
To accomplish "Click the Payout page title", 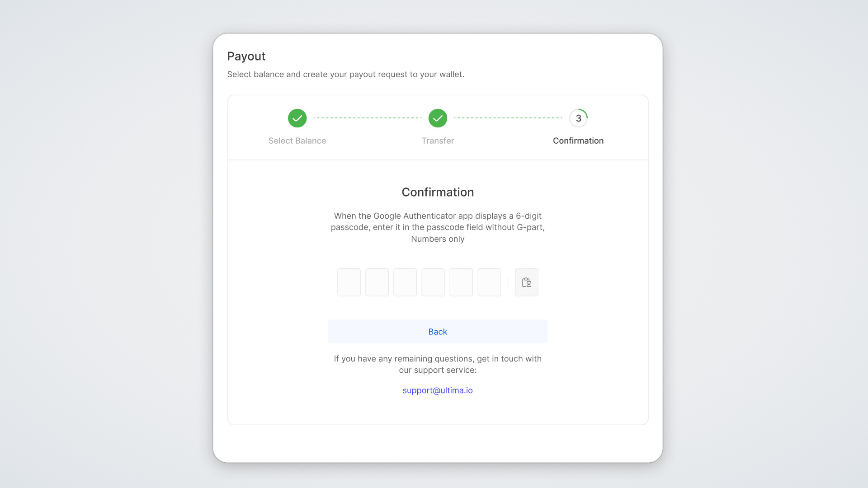I will [x=246, y=56].
